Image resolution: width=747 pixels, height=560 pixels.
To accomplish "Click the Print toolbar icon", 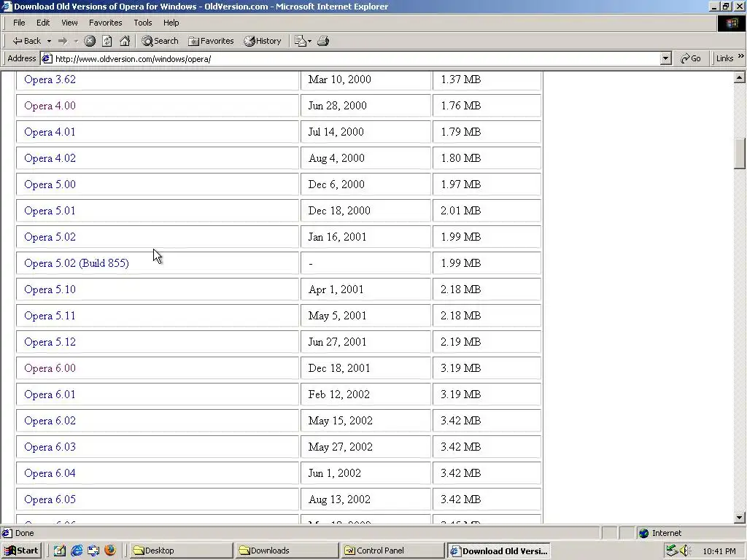I will click(323, 41).
